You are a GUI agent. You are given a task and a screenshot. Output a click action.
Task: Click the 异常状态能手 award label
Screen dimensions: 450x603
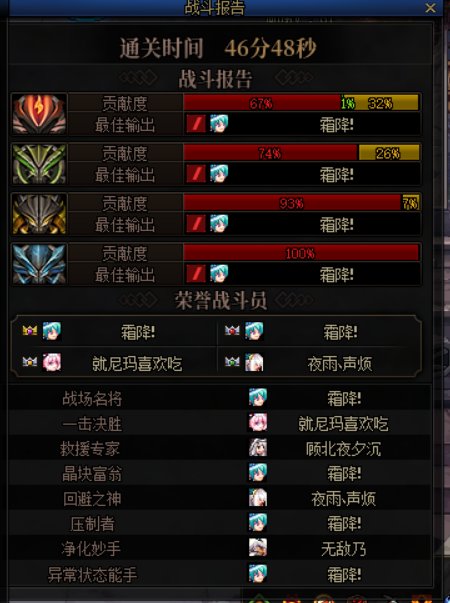[92, 575]
